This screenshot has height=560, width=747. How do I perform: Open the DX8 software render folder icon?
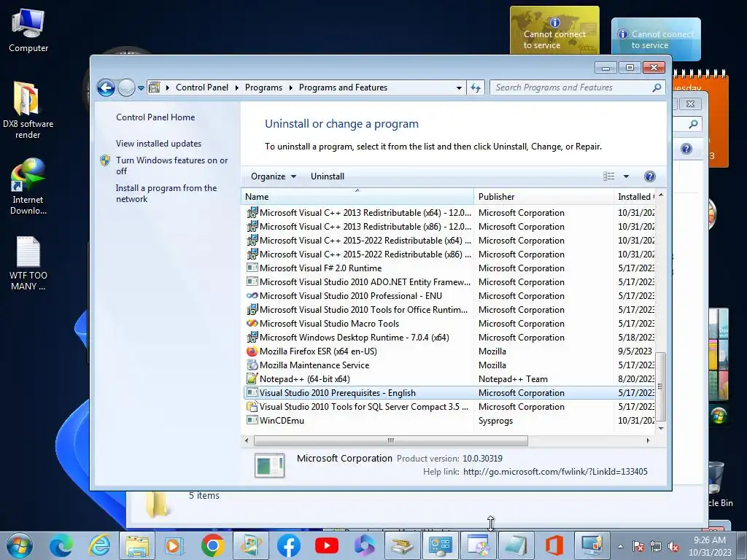point(28,110)
